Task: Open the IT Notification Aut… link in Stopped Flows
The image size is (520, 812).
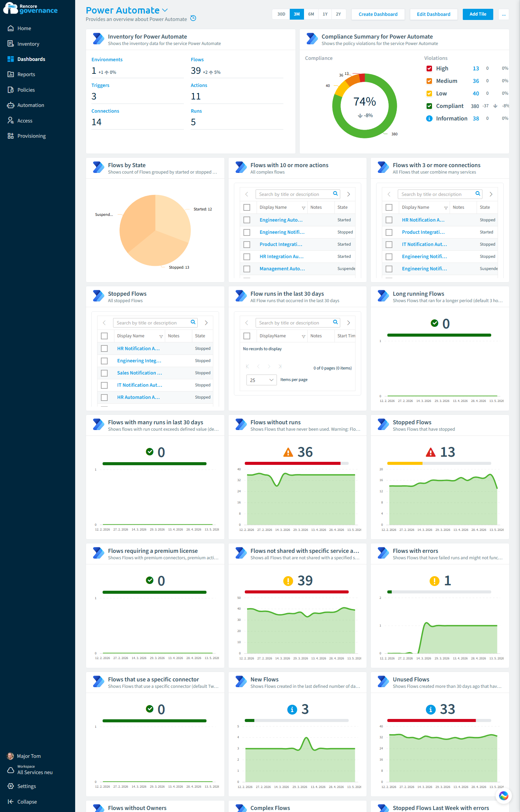Action: pyautogui.click(x=139, y=385)
